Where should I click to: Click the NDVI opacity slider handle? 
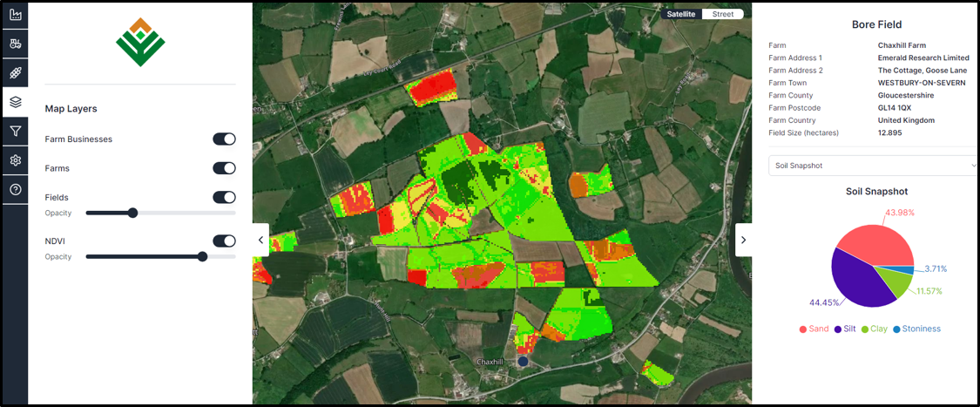pyautogui.click(x=202, y=256)
